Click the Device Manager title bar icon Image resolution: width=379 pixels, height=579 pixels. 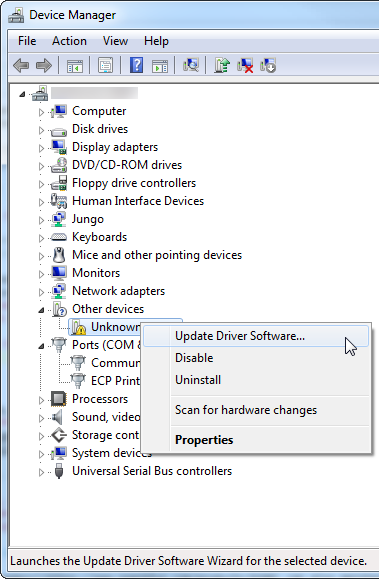(x=16, y=15)
